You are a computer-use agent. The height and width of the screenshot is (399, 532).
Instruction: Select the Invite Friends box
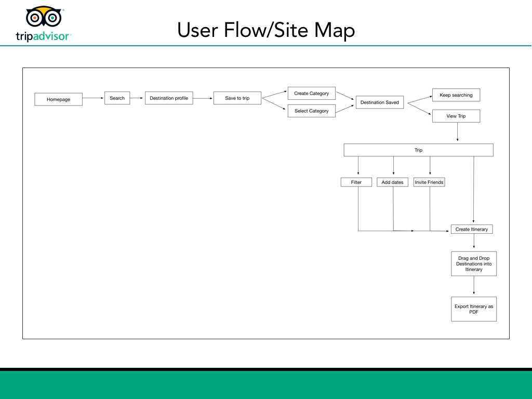point(429,182)
